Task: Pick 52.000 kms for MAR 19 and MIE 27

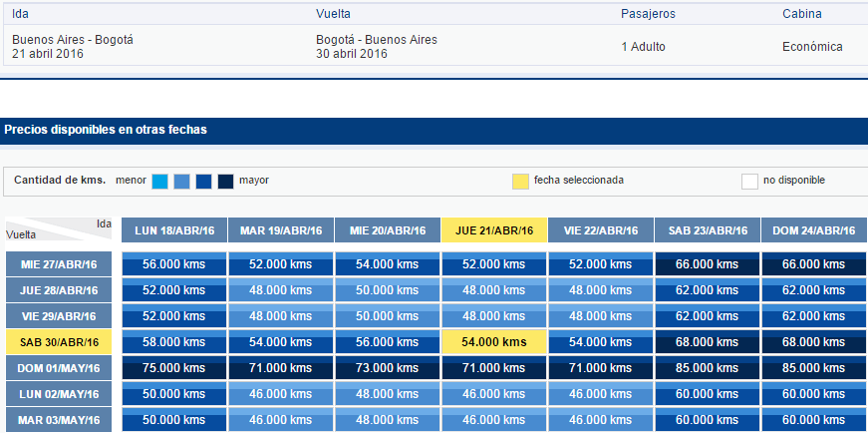Action: (x=281, y=264)
